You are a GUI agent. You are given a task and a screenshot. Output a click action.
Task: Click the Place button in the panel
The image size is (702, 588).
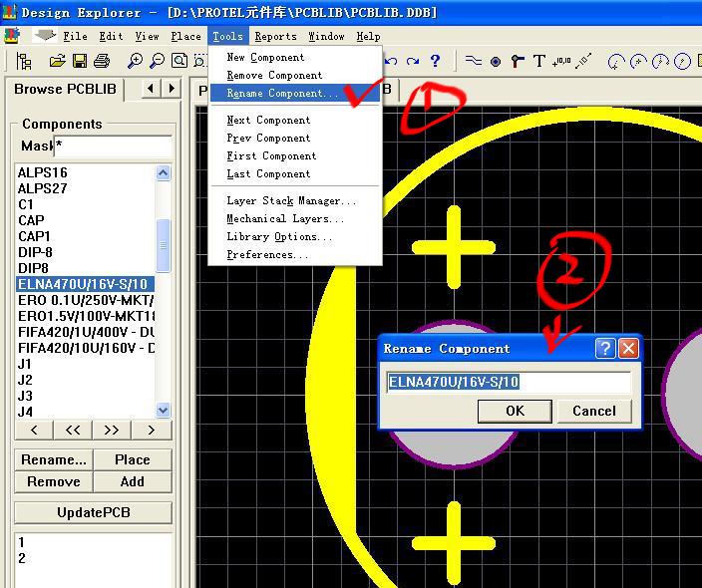click(133, 460)
